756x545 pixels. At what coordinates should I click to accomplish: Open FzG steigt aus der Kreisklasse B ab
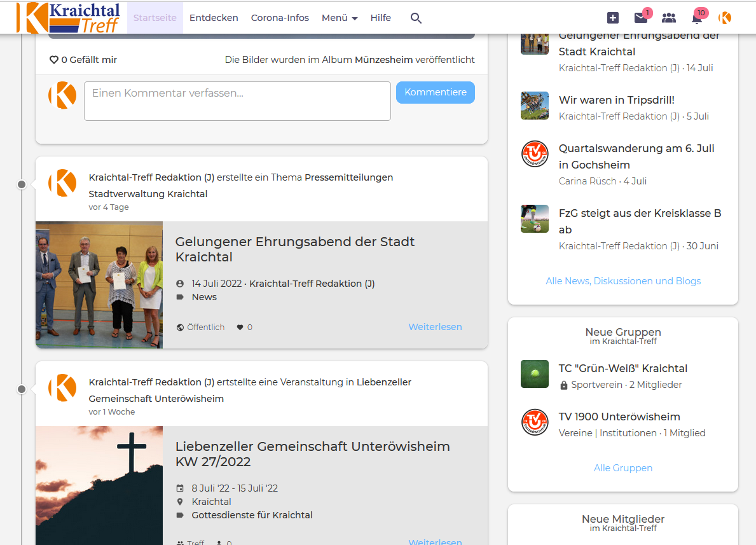[x=640, y=221]
